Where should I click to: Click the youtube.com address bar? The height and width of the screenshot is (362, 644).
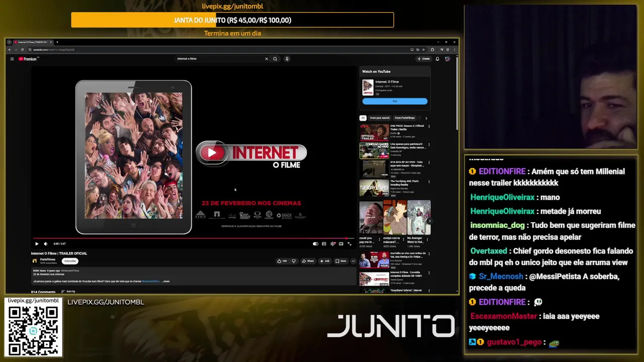pos(216,50)
